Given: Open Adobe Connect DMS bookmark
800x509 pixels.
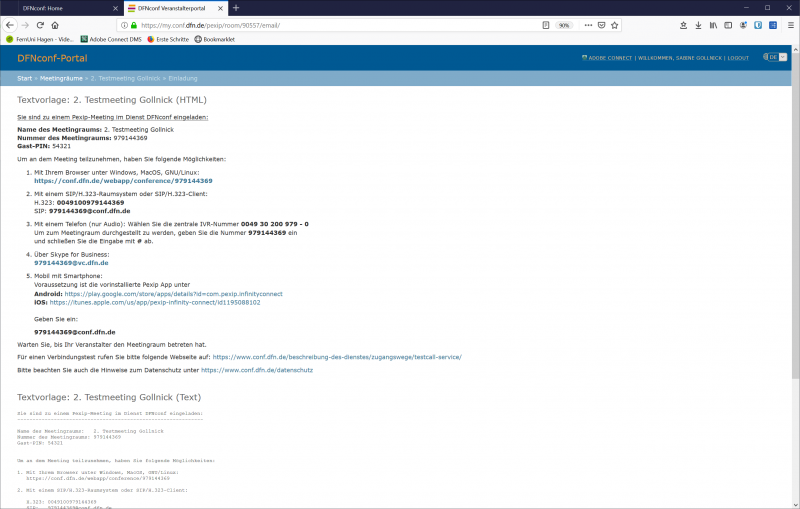Looking at the screenshot, I should click(x=111, y=39).
